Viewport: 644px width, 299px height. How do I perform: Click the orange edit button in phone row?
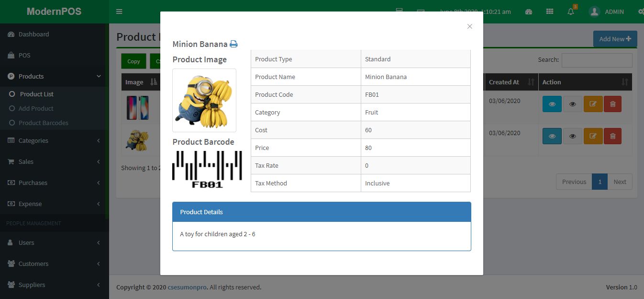(593, 104)
